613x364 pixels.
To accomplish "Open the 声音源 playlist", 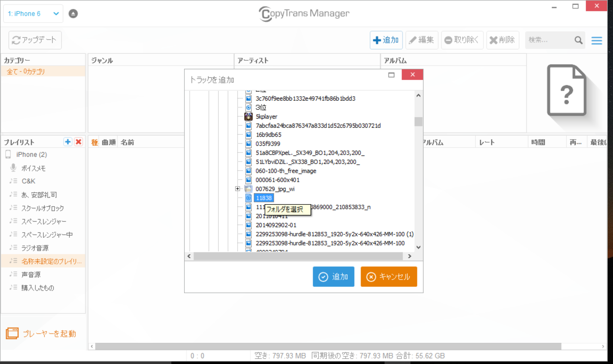I will [x=31, y=274].
